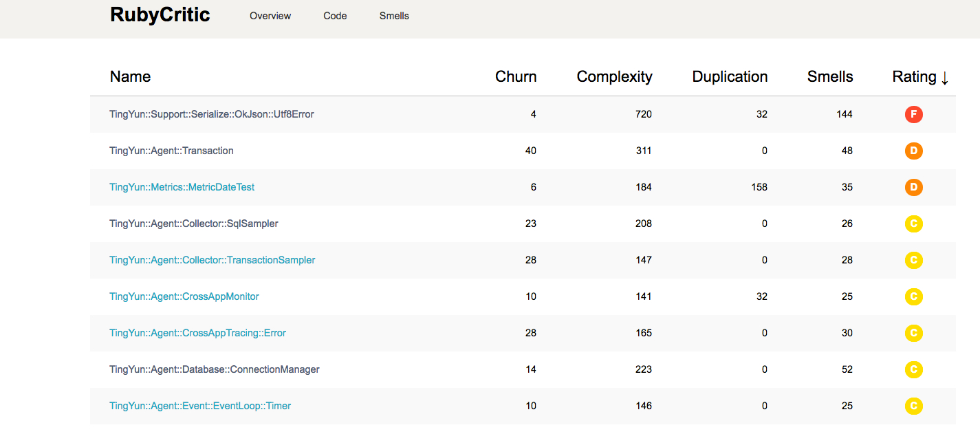Viewport: 980px width, 434px height.
Task: Click D rating badge for MetricDateTest
Action: click(x=913, y=188)
